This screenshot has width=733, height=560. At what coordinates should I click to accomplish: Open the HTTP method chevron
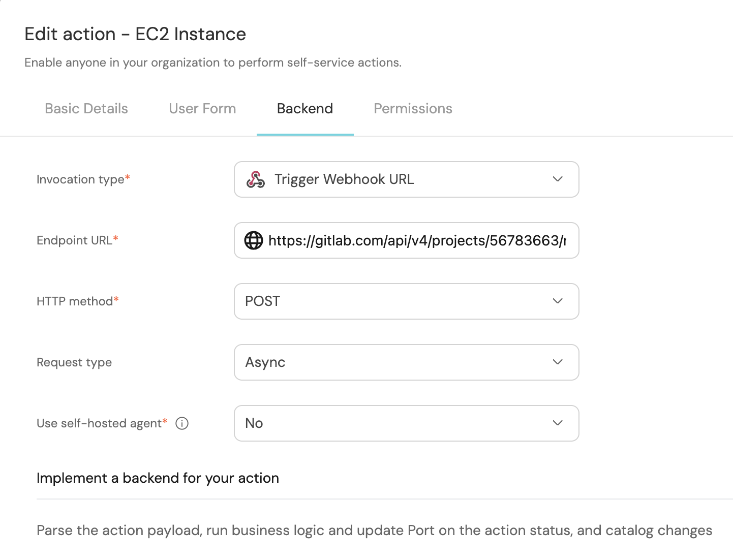(x=558, y=301)
